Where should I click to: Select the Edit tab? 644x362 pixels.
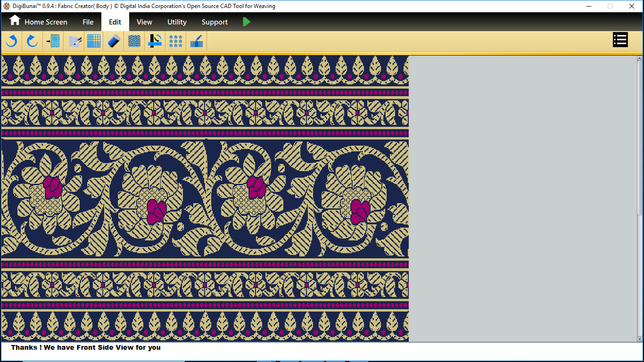tap(115, 22)
